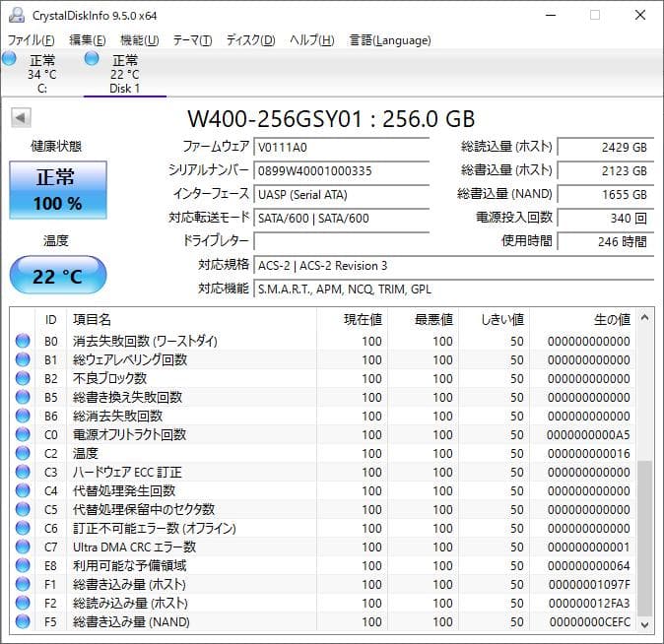Click the status orb in row B2

[23, 378]
